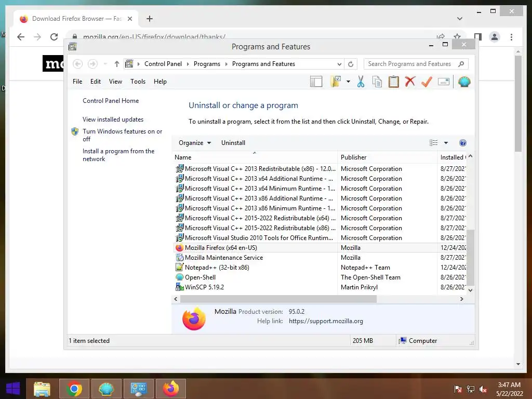532x399 pixels.
Task: Reload the page in the Chrome window
Action: pyautogui.click(x=54, y=37)
